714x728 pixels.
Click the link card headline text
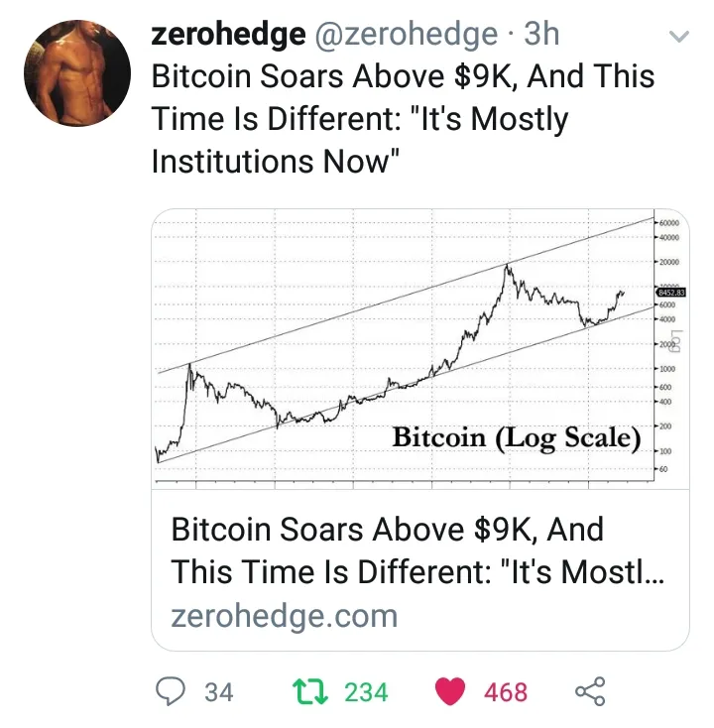(x=417, y=550)
